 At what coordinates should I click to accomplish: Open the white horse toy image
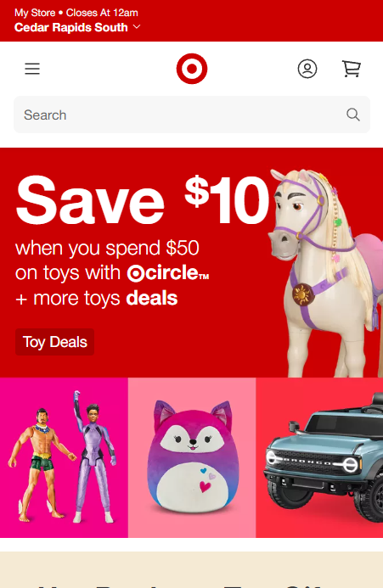click(325, 273)
